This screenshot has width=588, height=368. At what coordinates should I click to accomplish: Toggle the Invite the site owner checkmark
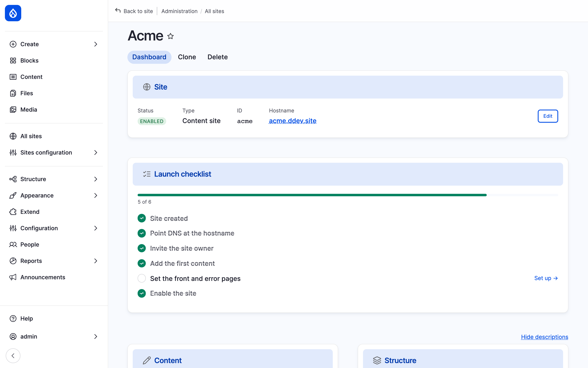coord(142,248)
